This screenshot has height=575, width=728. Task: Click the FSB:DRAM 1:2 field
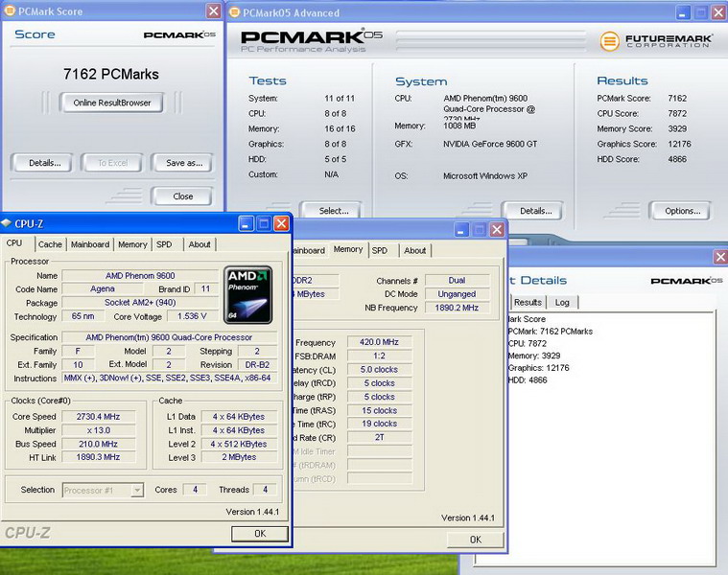tap(379, 356)
